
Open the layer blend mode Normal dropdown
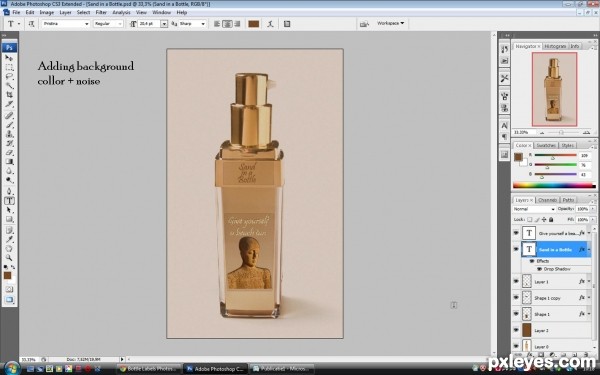pyautogui.click(x=534, y=209)
